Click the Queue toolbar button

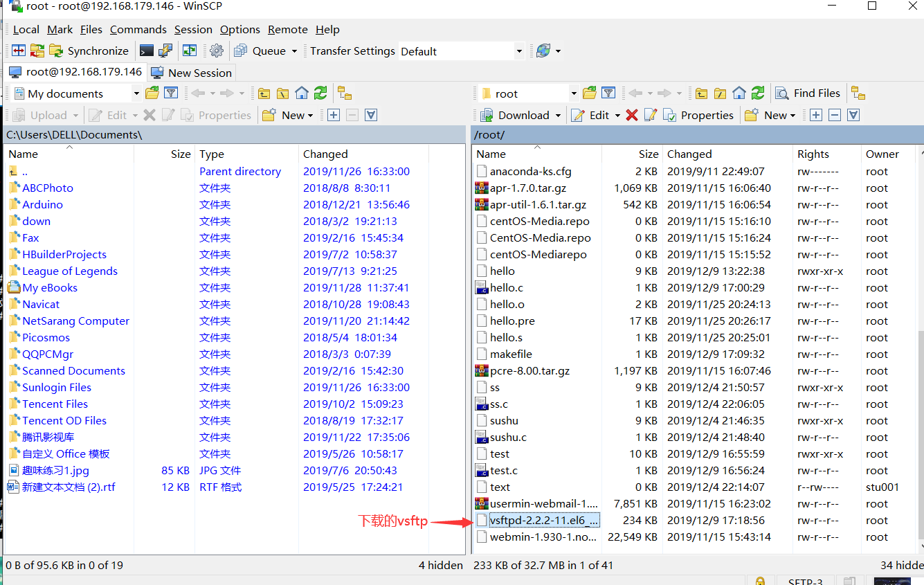pyautogui.click(x=260, y=51)
